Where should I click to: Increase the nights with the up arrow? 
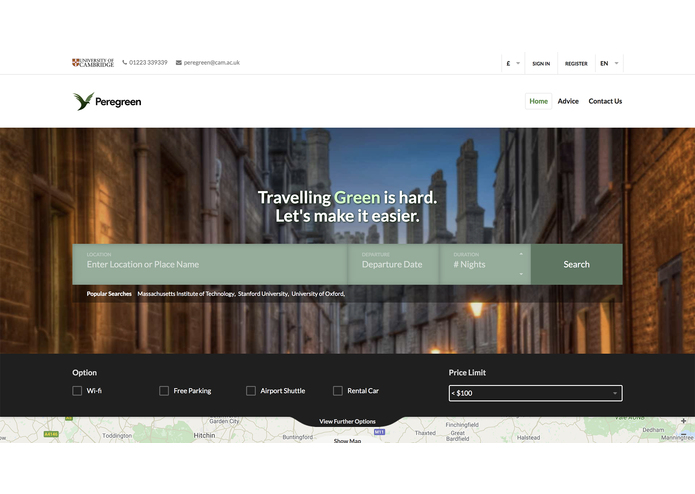[x=521, y=254]
